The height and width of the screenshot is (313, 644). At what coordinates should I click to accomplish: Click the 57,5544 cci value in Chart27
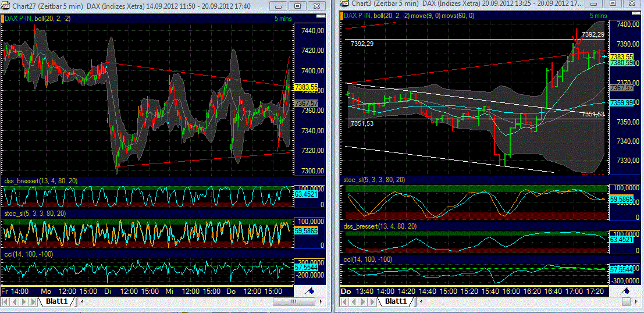pos(307,268)
